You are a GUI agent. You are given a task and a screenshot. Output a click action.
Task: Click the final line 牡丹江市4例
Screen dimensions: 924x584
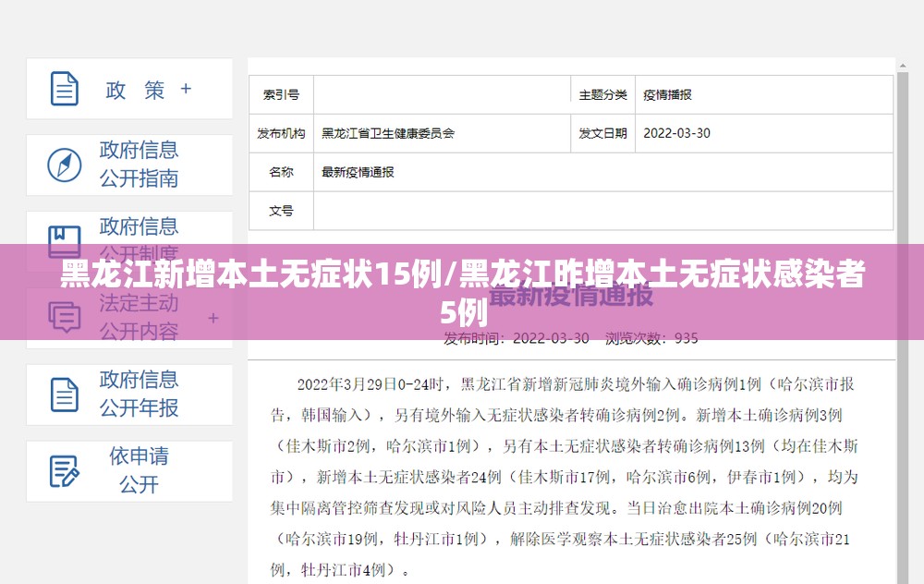point(341,570)
